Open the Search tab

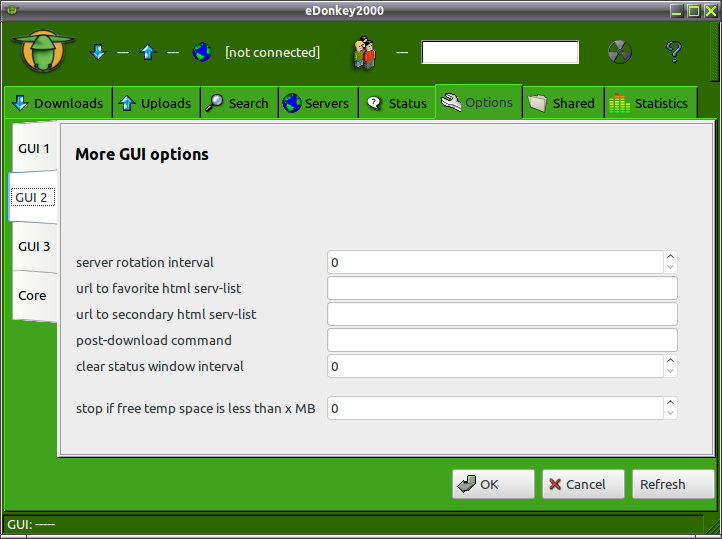coord(239,103)
